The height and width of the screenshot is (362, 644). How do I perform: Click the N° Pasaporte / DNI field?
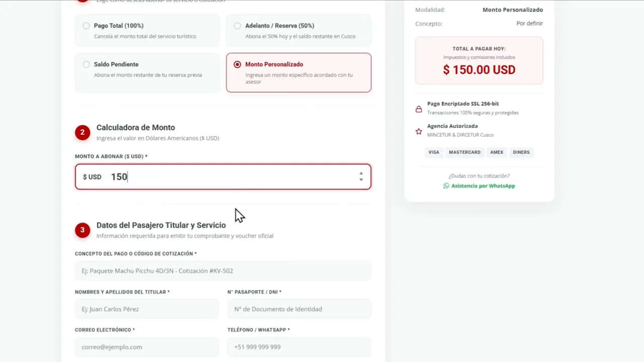tap(299, 309)
